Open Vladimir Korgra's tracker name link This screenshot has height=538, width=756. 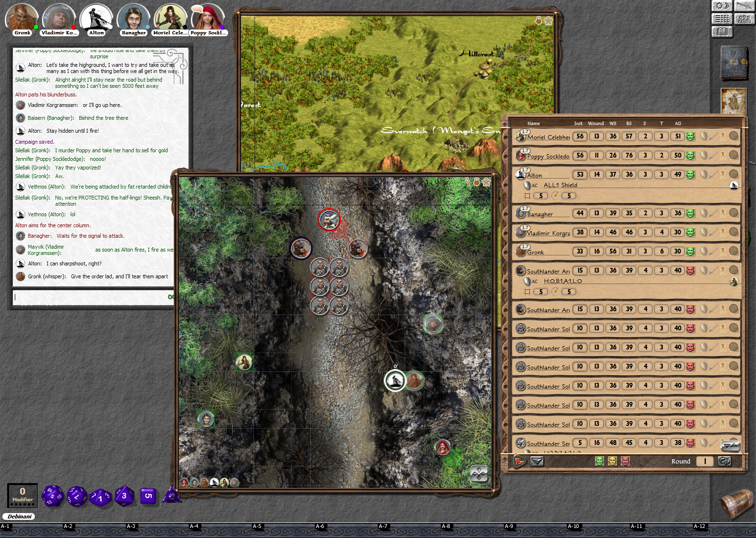coord(548,233)
